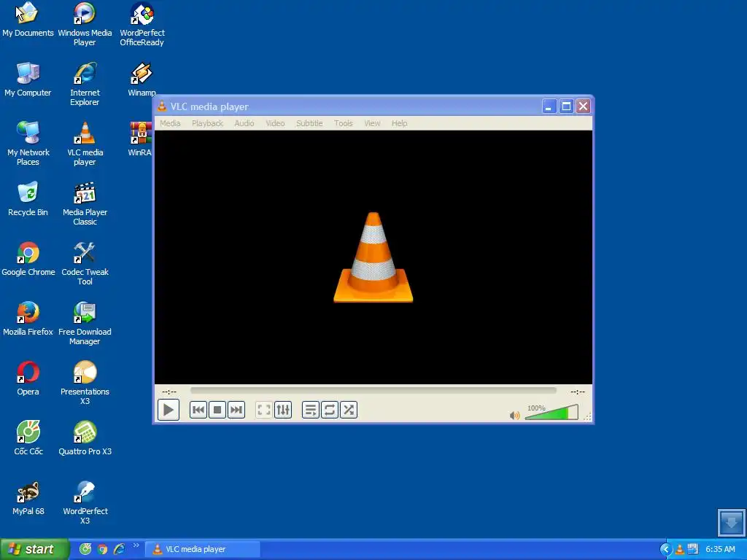Select the Windows Media Player desktop icon
The width and height of the screenshot is (747, 560).
[x=85, y=25]
